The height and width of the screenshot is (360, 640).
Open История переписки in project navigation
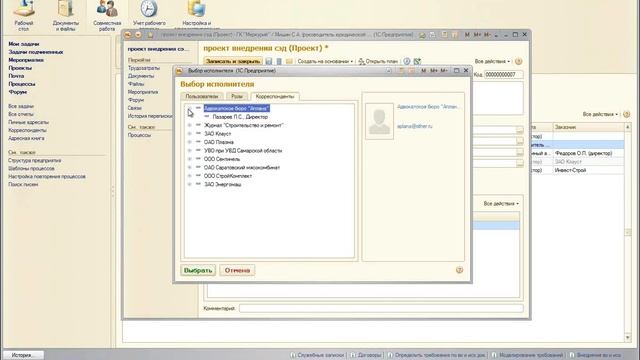(150, 116)
